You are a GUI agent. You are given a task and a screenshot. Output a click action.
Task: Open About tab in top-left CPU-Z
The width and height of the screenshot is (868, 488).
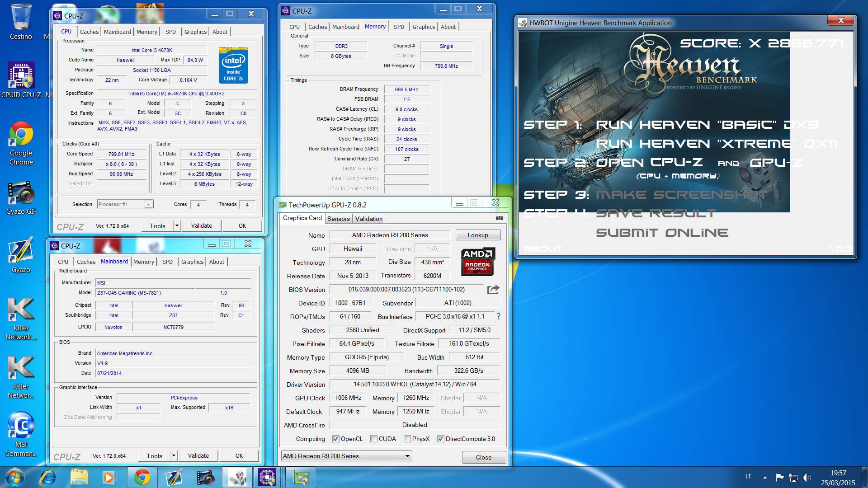(x=220, y=32)
